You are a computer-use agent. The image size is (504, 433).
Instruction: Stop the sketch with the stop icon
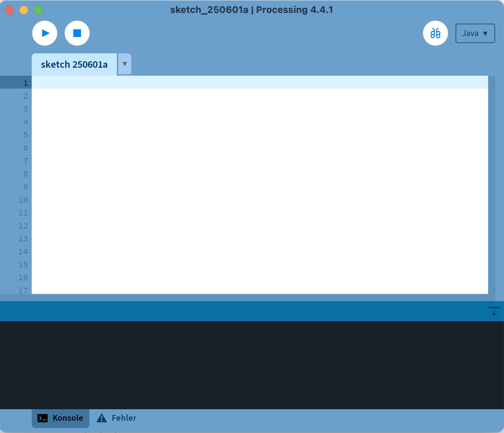pos(77,33)
